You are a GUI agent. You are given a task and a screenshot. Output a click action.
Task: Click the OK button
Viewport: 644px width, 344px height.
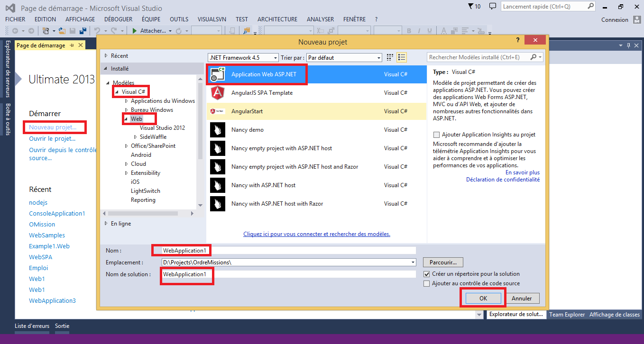(x=483, y=299)
